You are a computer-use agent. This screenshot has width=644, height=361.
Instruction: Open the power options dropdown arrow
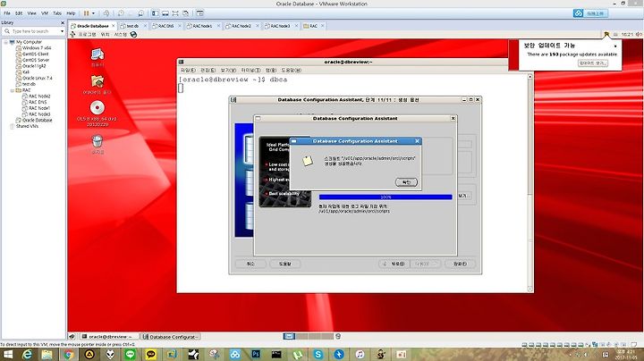(x=93, y=13)
